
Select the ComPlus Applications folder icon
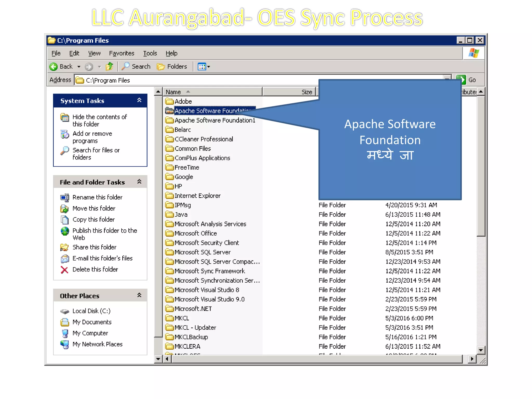tap(169, 158)
